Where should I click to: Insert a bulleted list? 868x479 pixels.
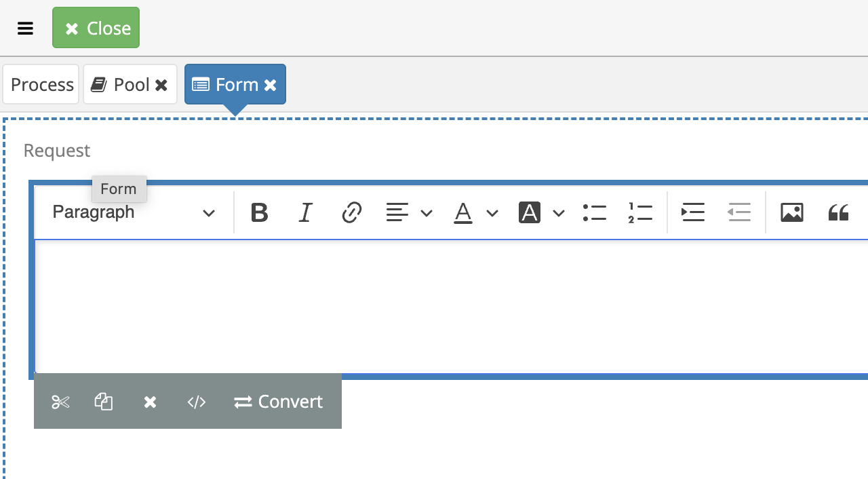coord(595,212)
